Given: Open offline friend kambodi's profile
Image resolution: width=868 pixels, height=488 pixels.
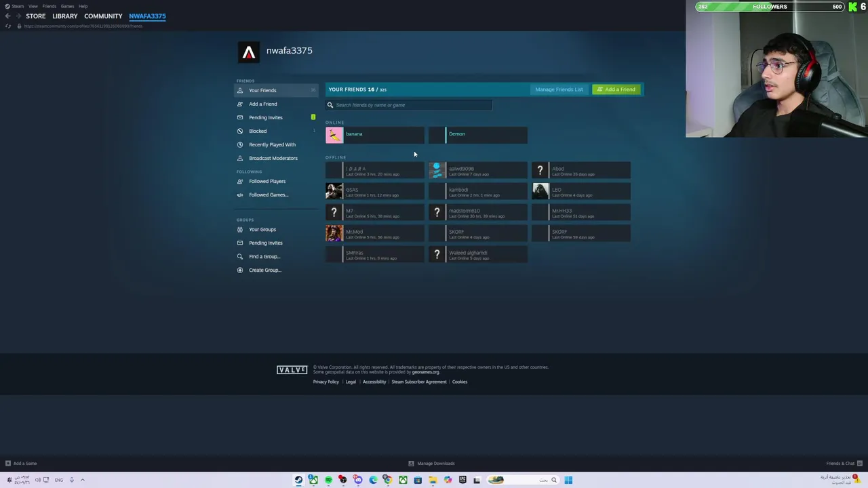Looking at the screenshot, I should tap(478, 192).
